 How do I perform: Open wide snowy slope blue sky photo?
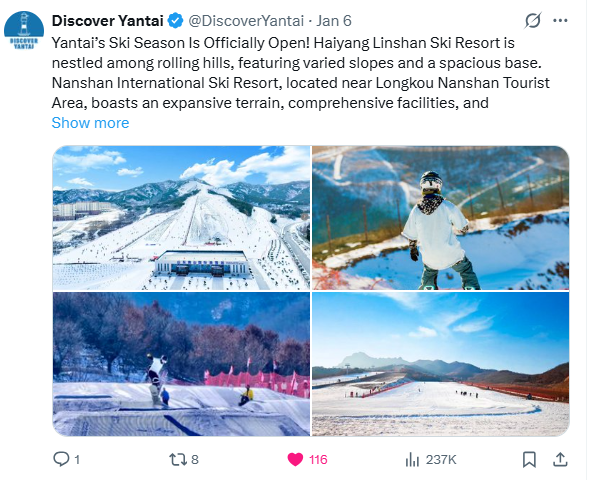[440, 364]
